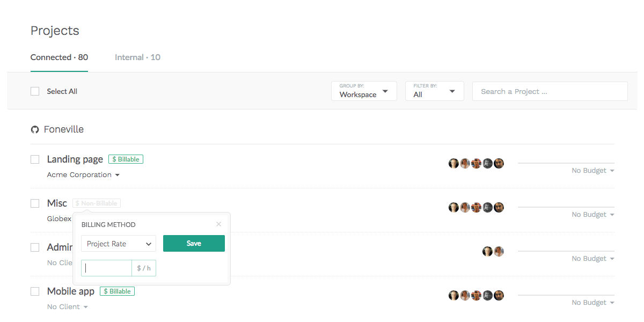Switch to the Internal · 10 tab
644x322 pixels.
137,57
